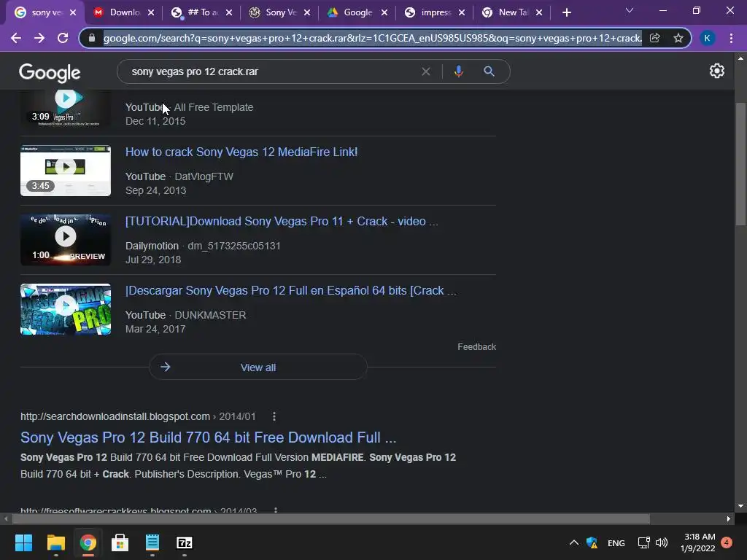
Task: Close the 'sony ve' tab
Action: coord(73,12)
